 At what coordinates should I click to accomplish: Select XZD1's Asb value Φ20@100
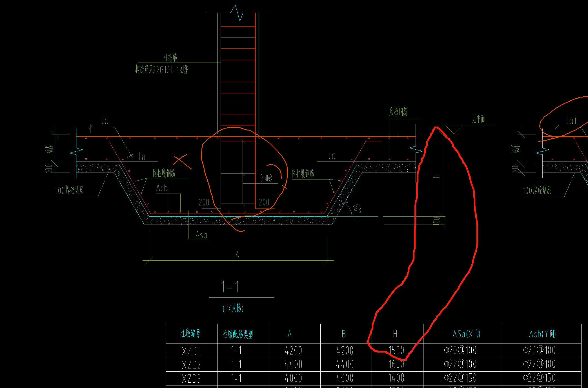(539, 350)
